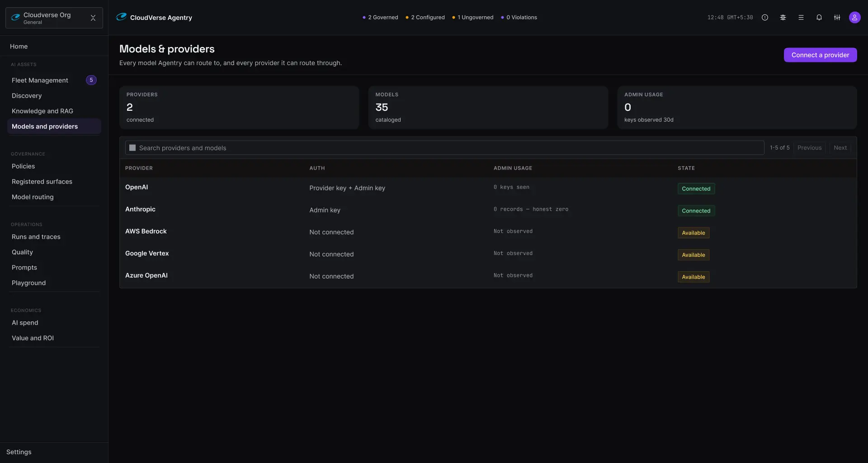Select Models and providers in sidebar
The height and width of the screenshot is (463, 868).
pos(54,127)
